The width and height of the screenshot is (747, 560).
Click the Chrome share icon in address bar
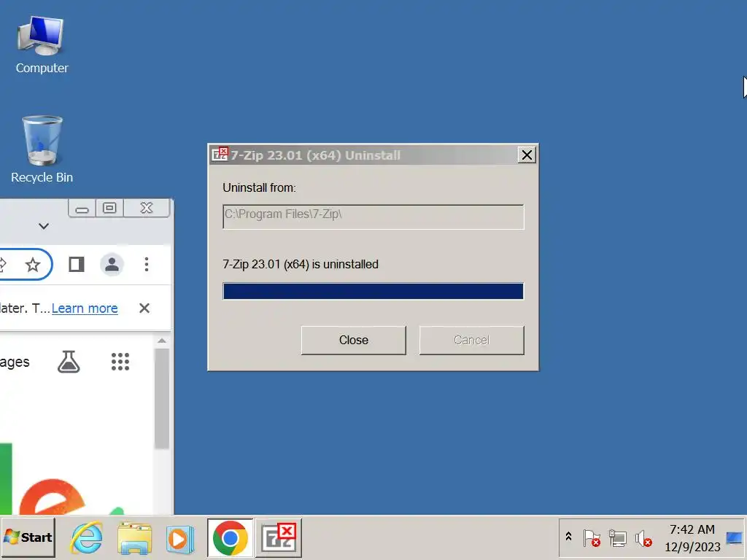[2, 264]
